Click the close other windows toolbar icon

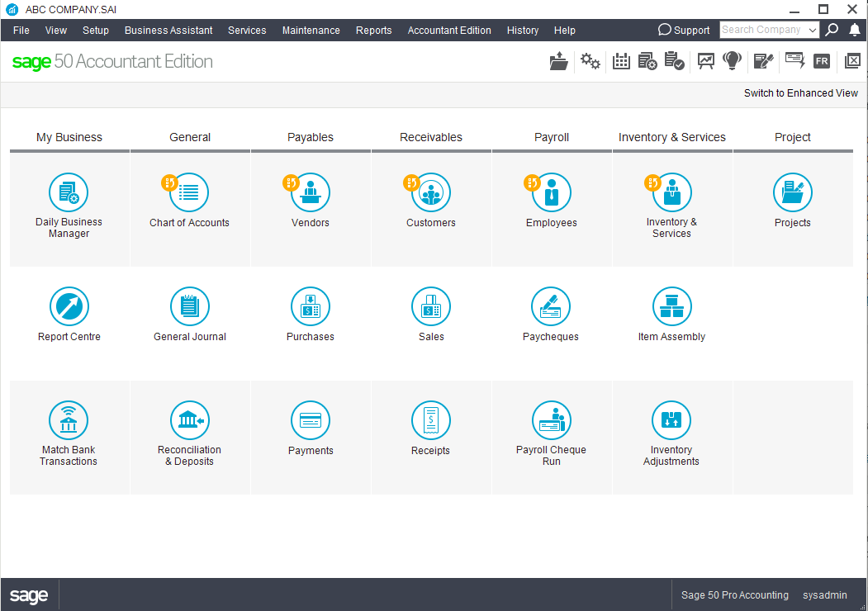click(852, 61)
